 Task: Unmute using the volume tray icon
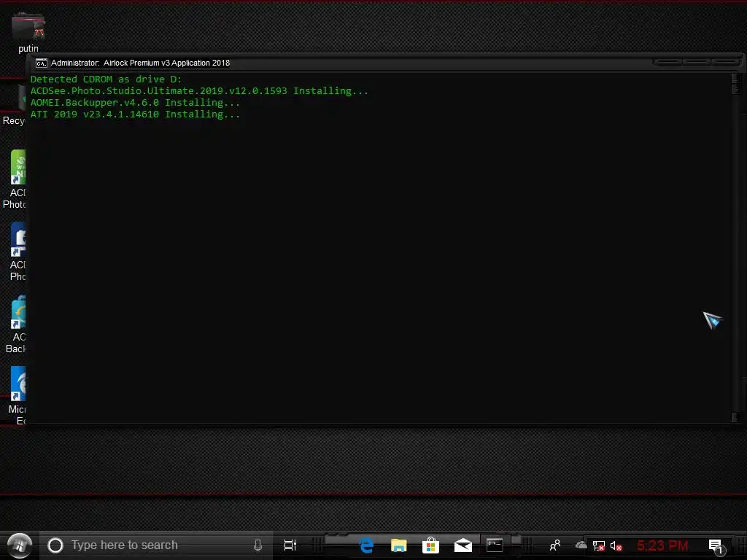616,545
